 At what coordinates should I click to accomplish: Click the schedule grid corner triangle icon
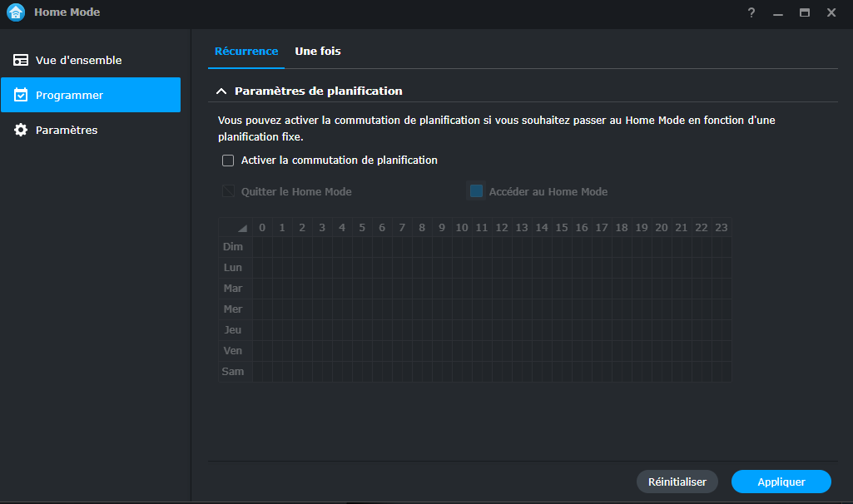point(242,228)
